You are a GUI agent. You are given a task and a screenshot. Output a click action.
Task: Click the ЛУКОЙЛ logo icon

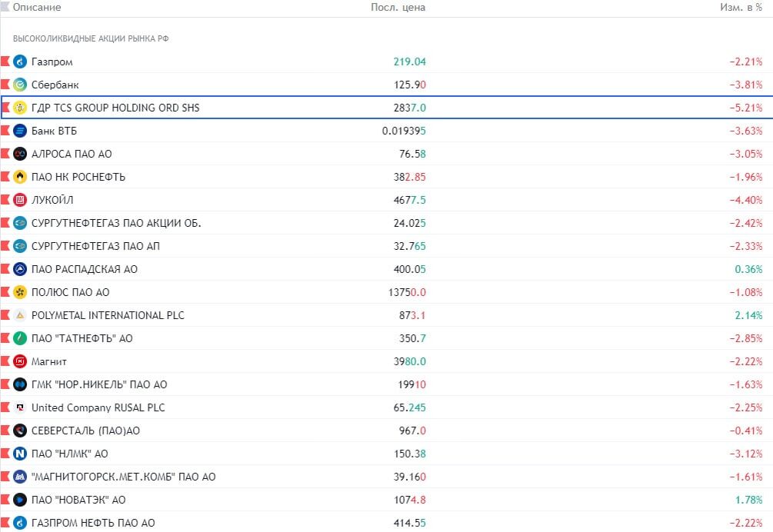20,200
